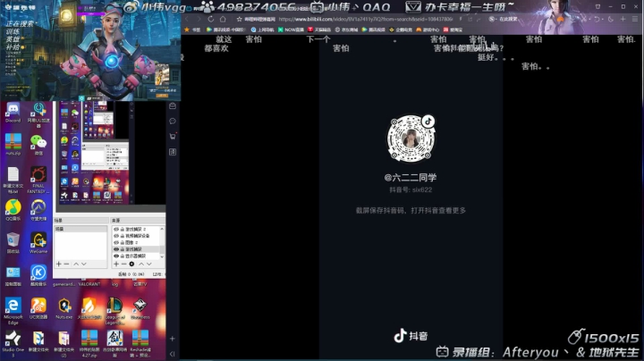
Task: Launch the Overwatch (守望先锋) desktop shortcut
Action: tap(38, 211)
